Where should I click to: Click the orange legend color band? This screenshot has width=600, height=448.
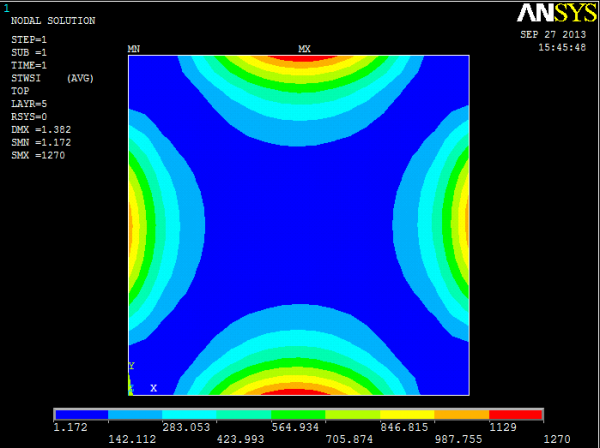tap(461, 415)
